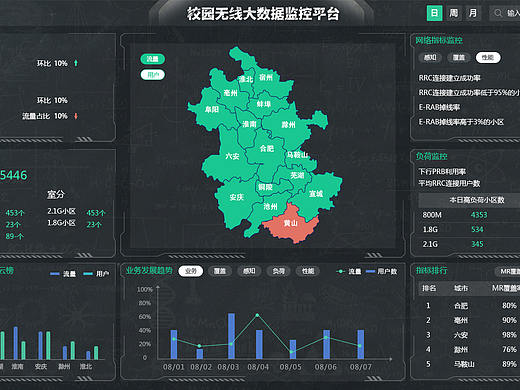Image resolution: width=520 pixels, height=390 pixels.
Task: Click the 08/03 bar in trend chart
Action: (x=231, y=336)
